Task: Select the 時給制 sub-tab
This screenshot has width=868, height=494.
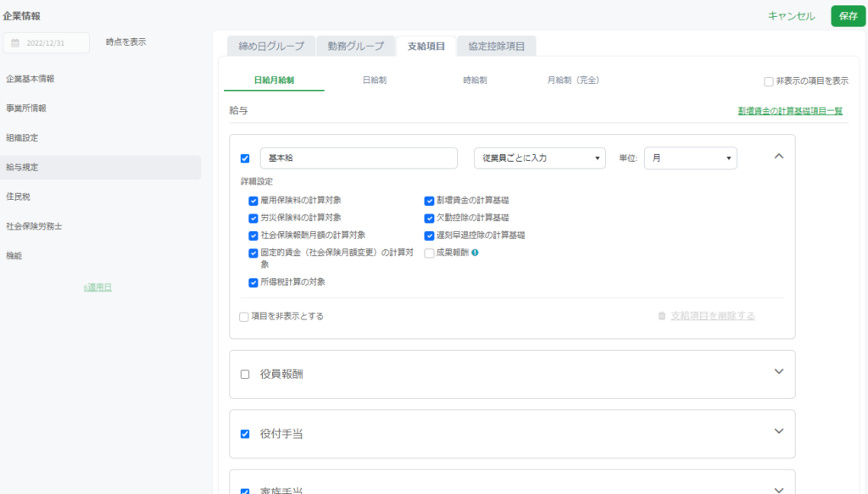Action: [x=475, y=80]
